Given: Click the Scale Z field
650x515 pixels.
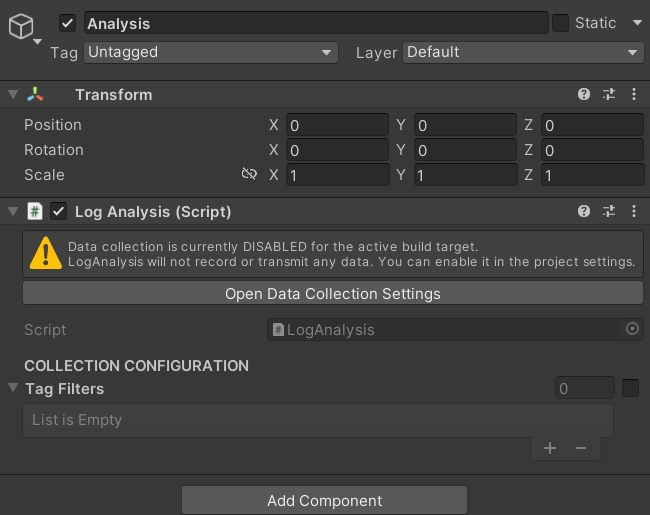Looking at the screenshot, I should [592, 175].
